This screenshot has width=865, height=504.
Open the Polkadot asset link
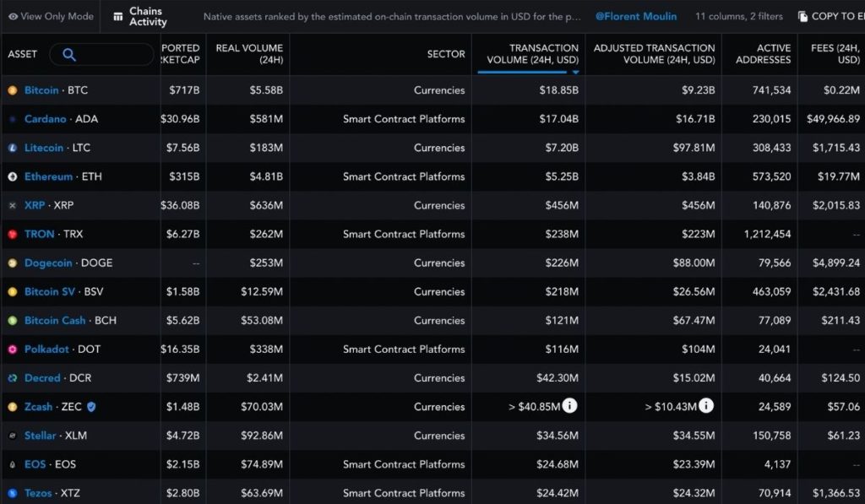coord(46,349)
